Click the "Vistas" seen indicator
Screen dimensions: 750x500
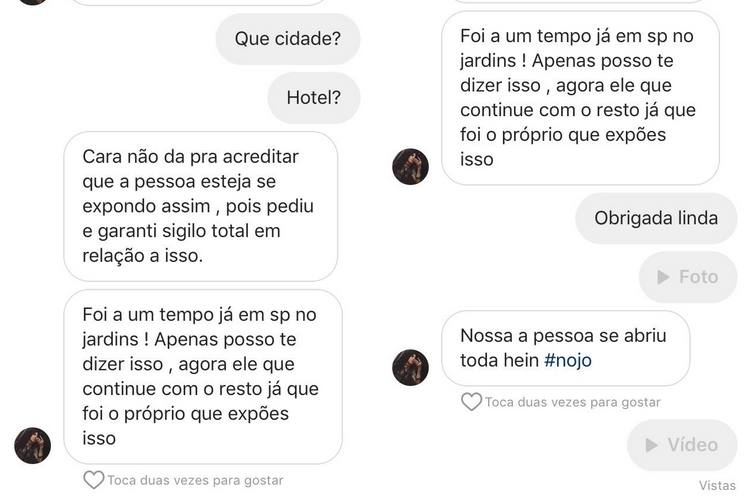point(717,485)
